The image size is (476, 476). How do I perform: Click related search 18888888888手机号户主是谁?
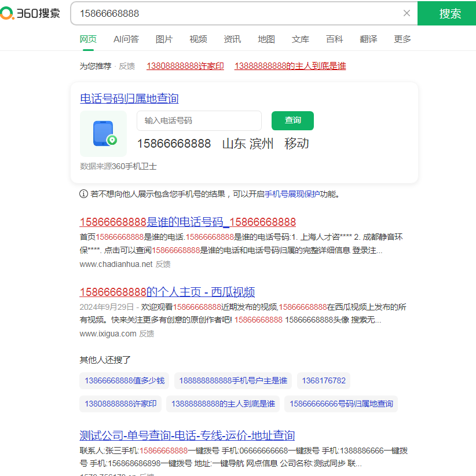(233, 380)
